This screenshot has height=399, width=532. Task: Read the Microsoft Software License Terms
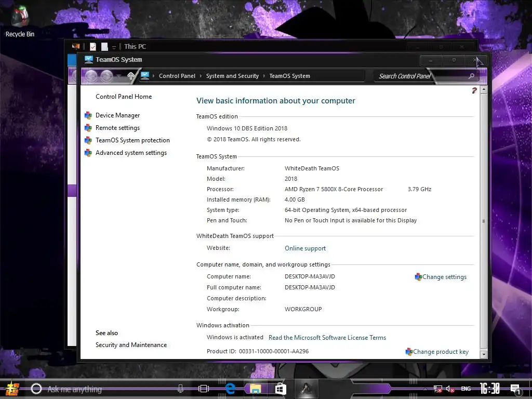coord(327,338)
